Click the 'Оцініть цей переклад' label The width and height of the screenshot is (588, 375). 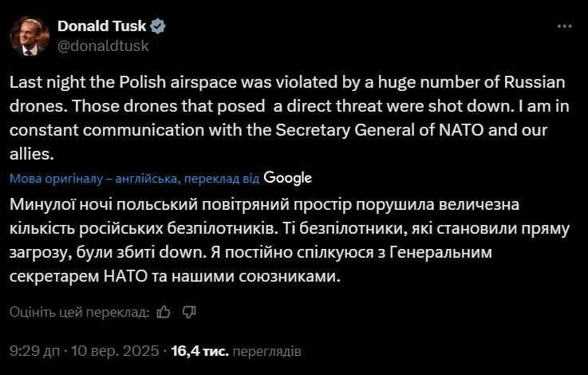point(79,312)
